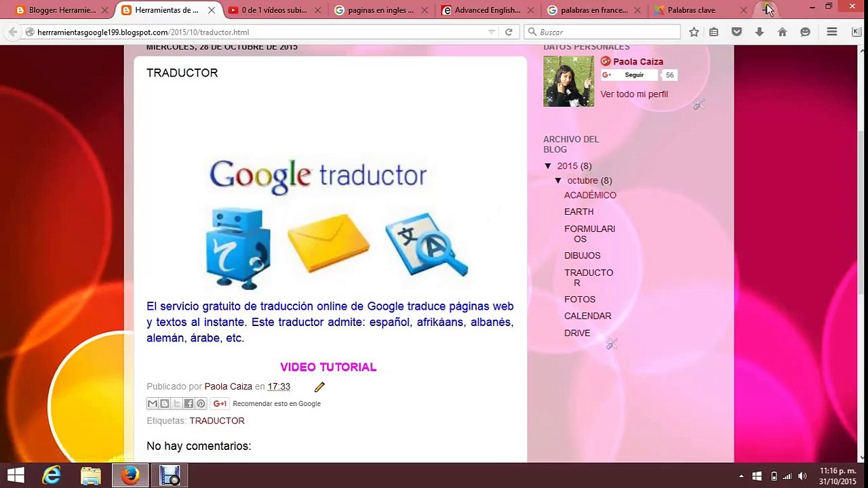Click the 17:33 post timestamp link
This screenshot has height=488, width=868.
(x=279, y=387)
